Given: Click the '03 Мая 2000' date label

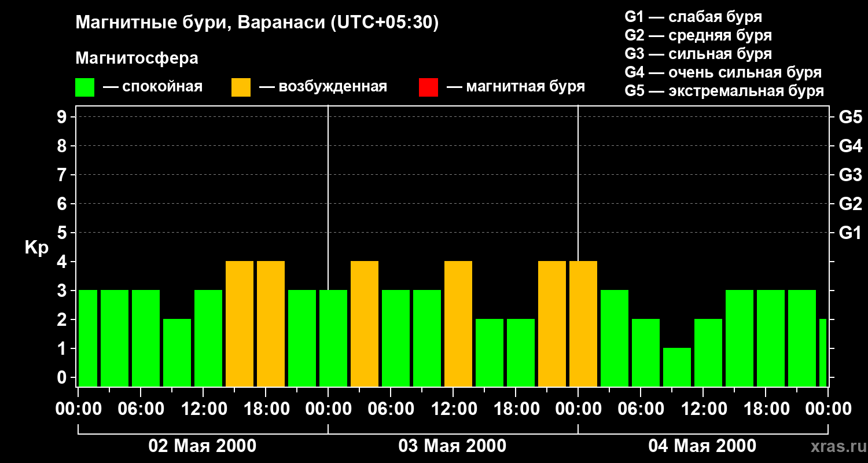Looking at the screenshot, I should click(x=453, y=446).
